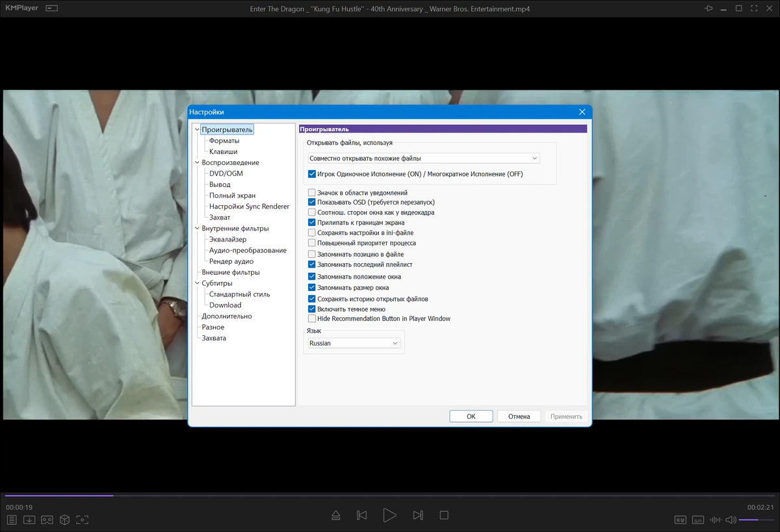Enable 'Сохранять настройки в ini-файле'

[x=312, y=233]
